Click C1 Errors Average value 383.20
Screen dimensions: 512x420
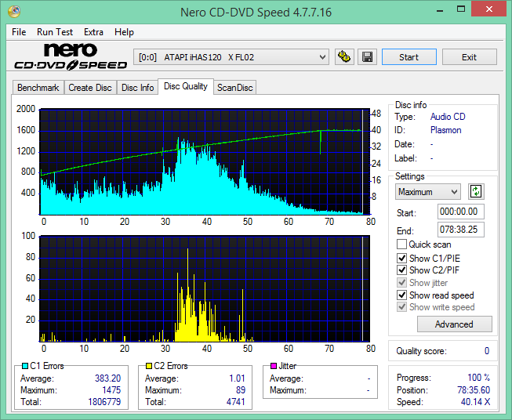coord(107,378)
